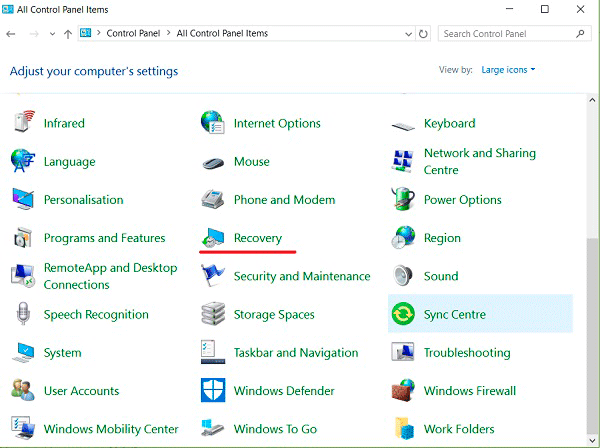600x448 pixels.
Task: Open the Language icon
Action: (23, 161)
